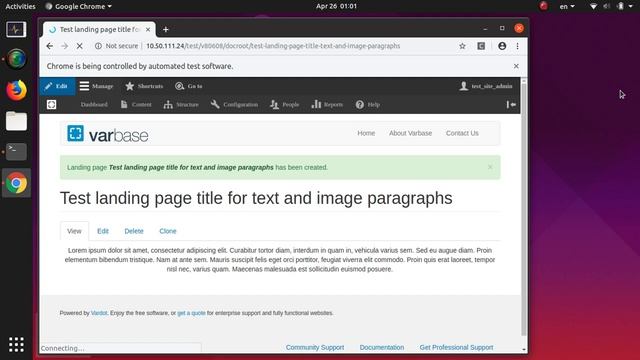Click the globe application dock icon
Image resolution: width=640 pixels, height=360 pixels.
pos(16,59)
